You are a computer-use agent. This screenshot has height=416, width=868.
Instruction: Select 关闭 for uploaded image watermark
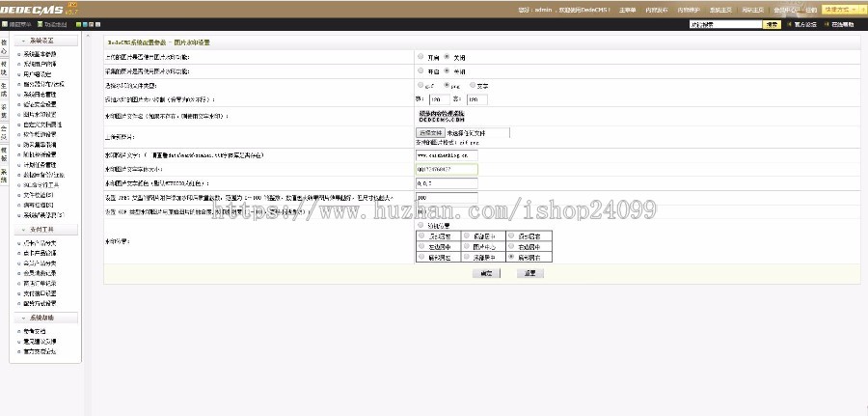tap(447, 57)
